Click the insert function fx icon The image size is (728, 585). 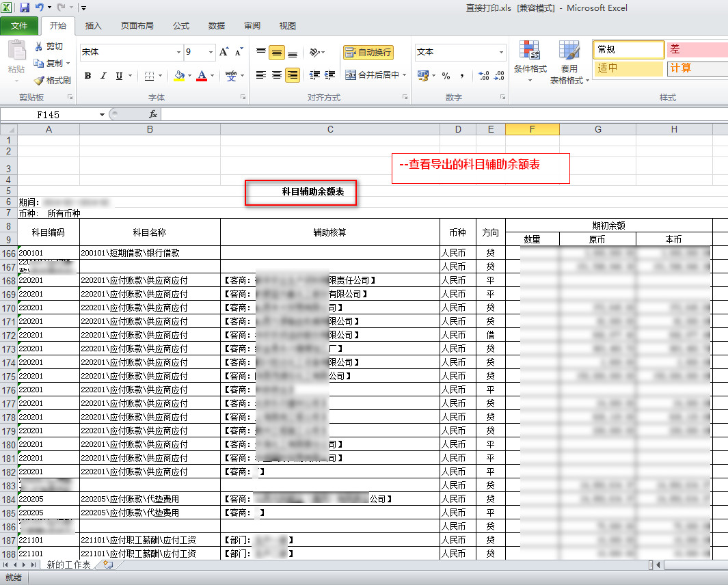[153, 115]
